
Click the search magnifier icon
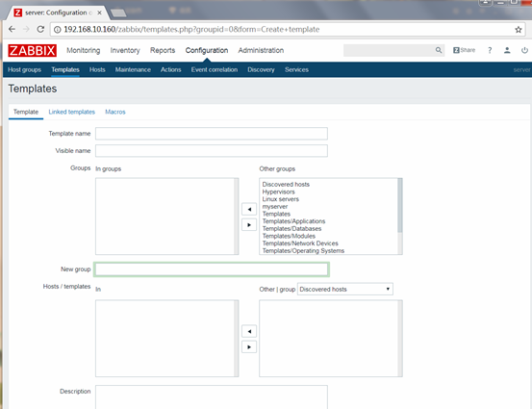pyautogui.click(x=439, y=50)
